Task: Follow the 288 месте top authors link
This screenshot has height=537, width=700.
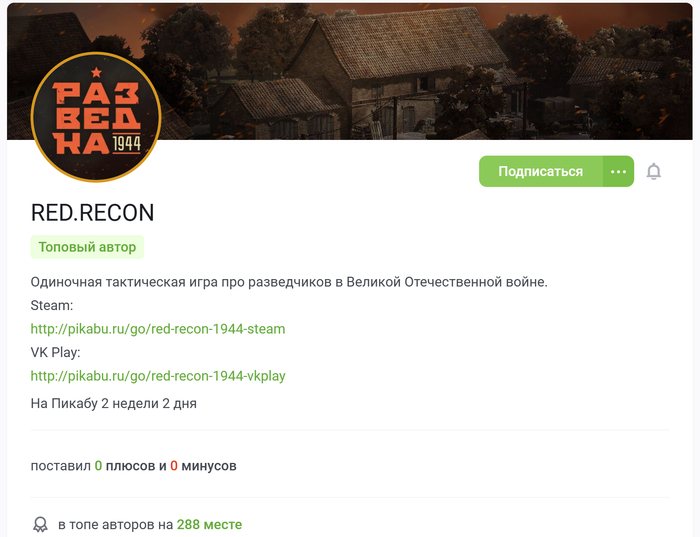Action: click(x=209, y=525)
